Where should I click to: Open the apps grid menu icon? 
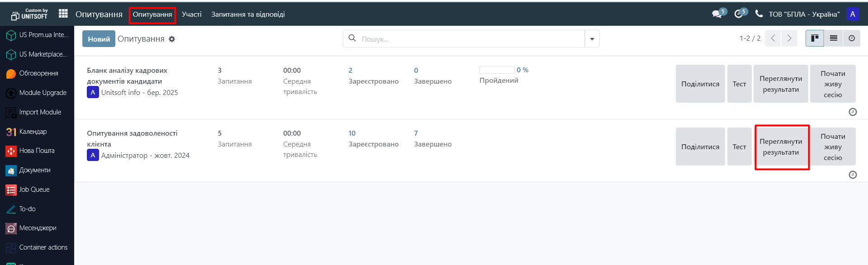click(63, 14)
